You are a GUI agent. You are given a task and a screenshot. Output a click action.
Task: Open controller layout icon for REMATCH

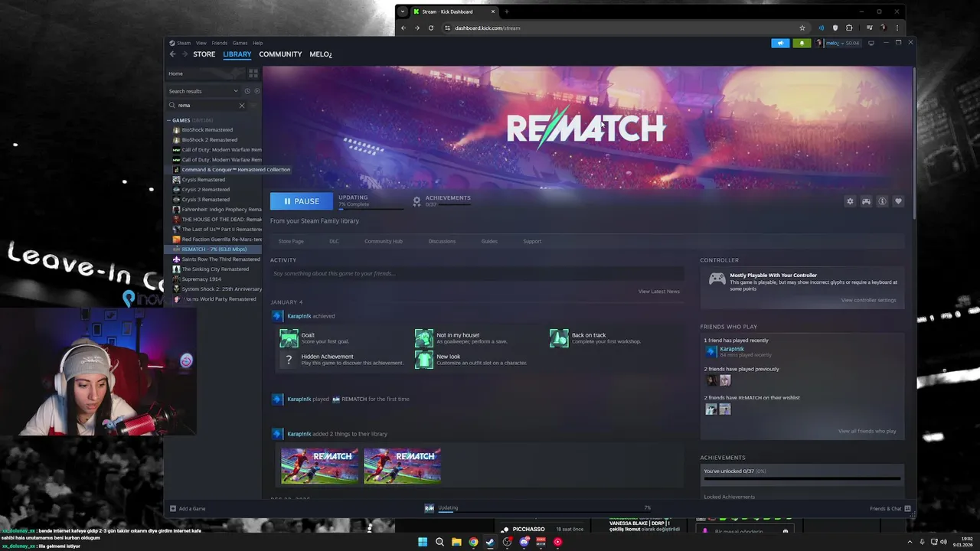pyautogui.click(x=866, y=201)
